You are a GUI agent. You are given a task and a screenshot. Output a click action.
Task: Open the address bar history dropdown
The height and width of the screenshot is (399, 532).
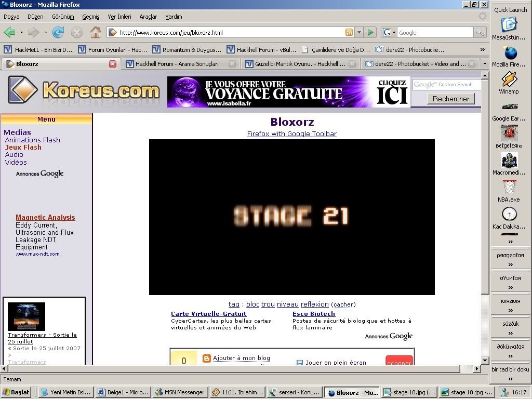pos(359,33)
